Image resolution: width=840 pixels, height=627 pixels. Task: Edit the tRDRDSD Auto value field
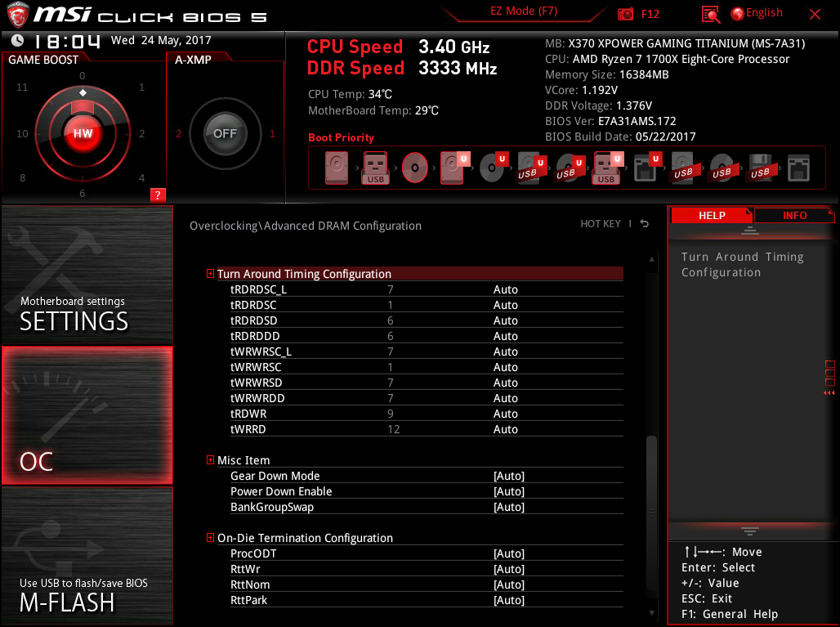point(505,320)
